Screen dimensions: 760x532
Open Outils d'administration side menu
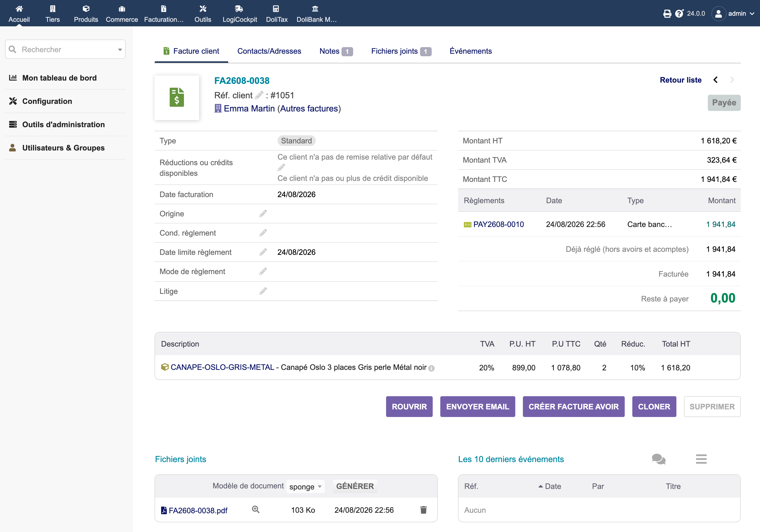tap(63, 124)
